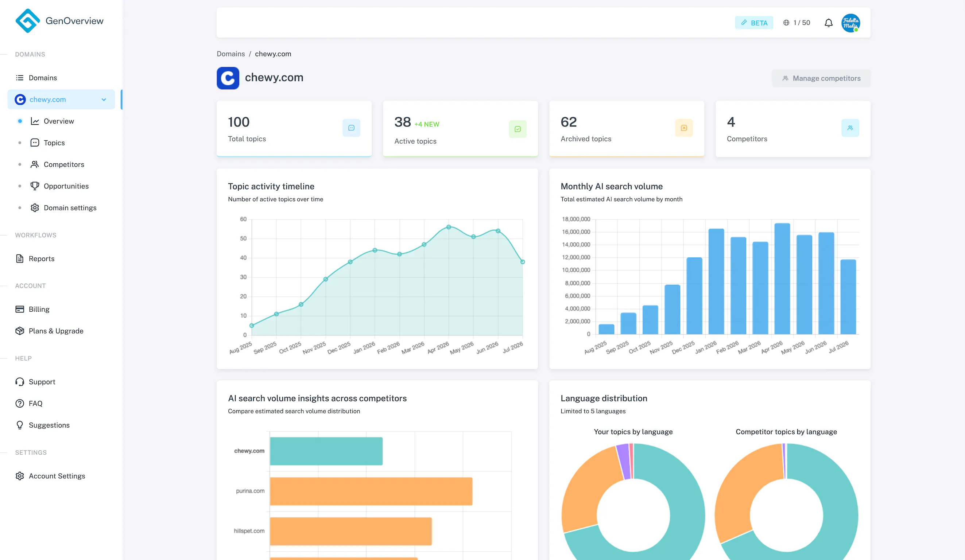Click the Topics chat bubble icon
Screen dimensions: 965x560
coord(35,143)
